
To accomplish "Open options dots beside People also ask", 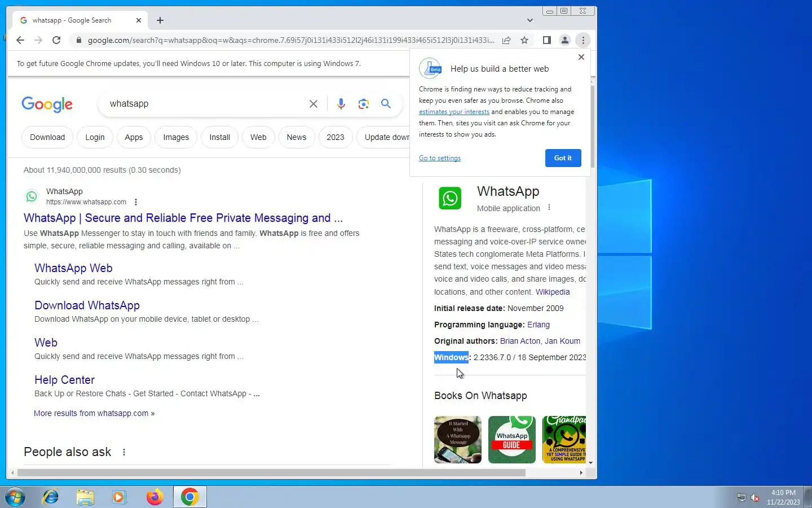I will pyautogui.click(x=124, y=452).
